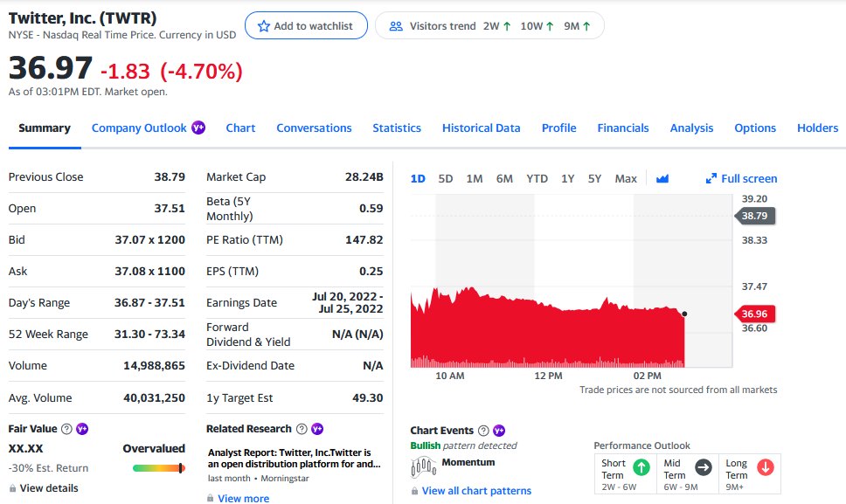Viewport: 846px width, 504px height.
Task: Click the green Short Term up arrow
Action: (x=641, y=467)
